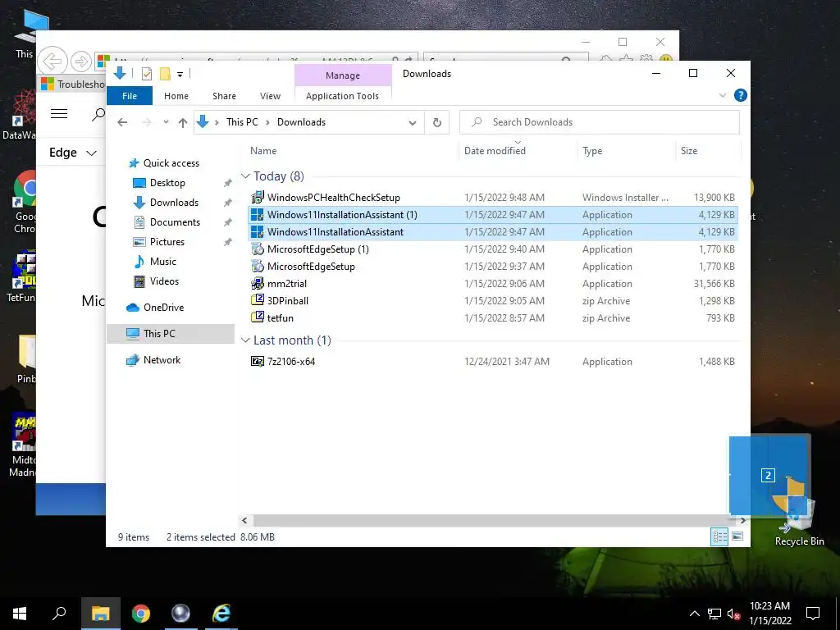The image size is (840, 630).
Task: Click the Properties quick access toolbar icon
Action: click(146, 74)
